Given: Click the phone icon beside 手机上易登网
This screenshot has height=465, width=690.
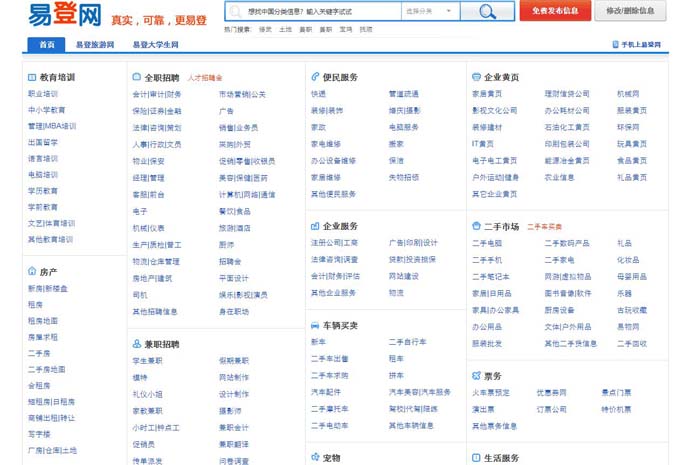Looking at the screenshot, I should pos(615,44).
